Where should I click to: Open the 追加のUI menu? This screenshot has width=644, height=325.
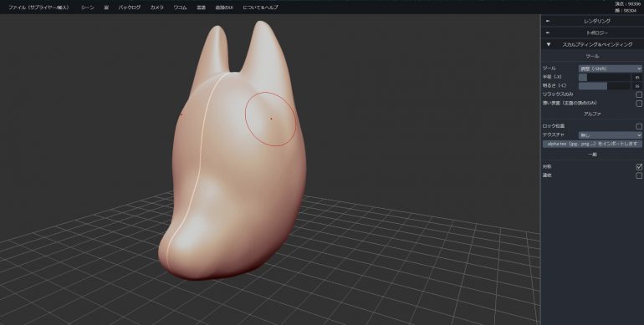[x=224, y=8]
